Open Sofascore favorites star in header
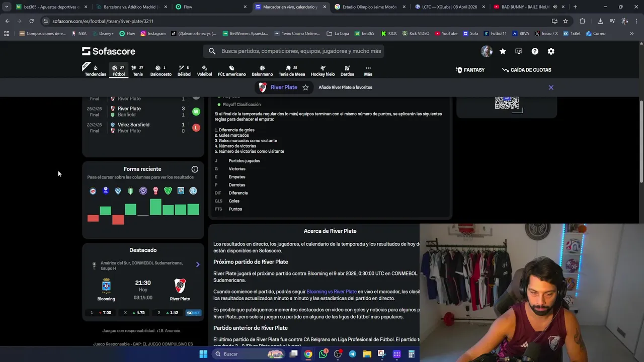The width and height of the screenshot is (644, 362). 503,51
